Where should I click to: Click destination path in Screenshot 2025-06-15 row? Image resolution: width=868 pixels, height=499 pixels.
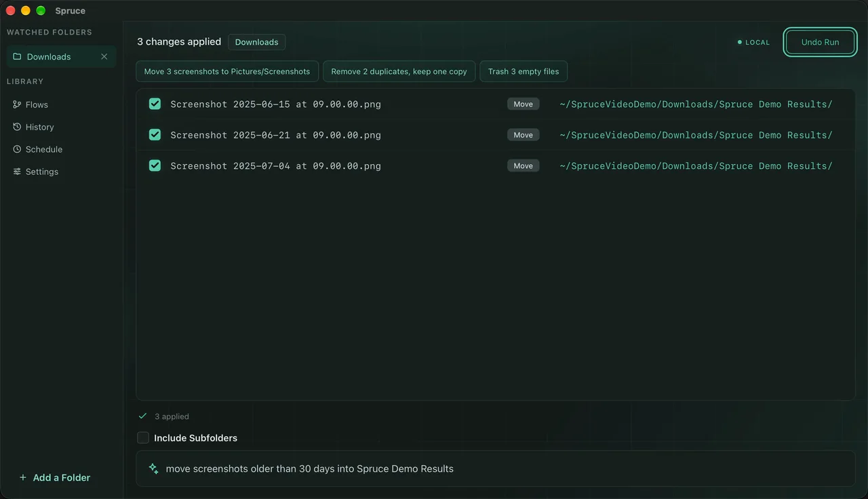tap(696, 104)
